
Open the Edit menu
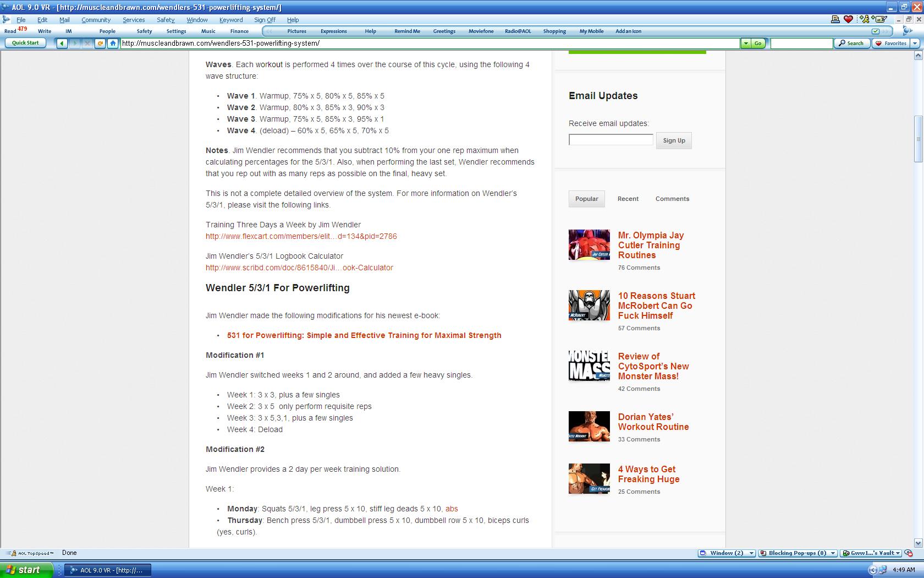42,20
